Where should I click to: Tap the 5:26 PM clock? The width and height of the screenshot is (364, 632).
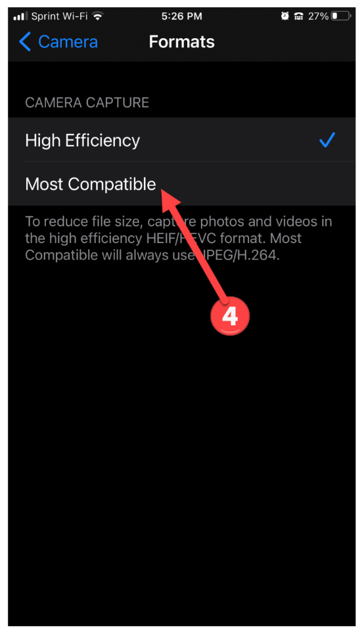(x=182, y=16)
